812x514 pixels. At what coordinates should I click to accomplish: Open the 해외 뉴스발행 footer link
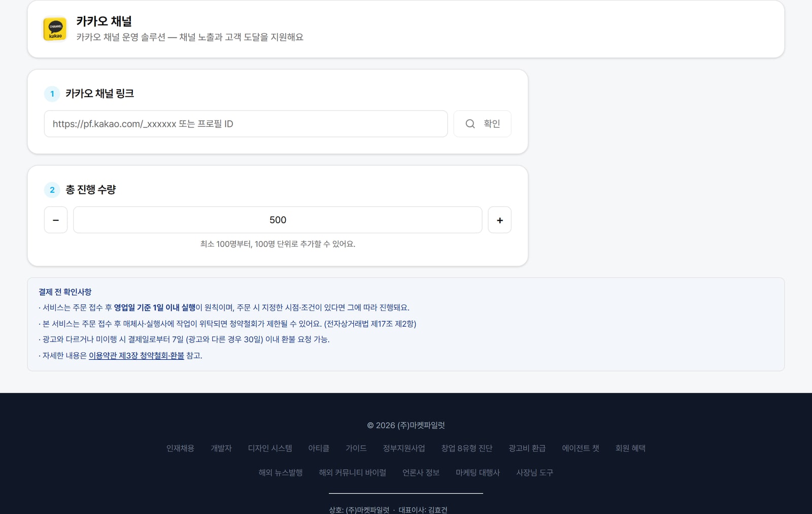click(281, 472)
